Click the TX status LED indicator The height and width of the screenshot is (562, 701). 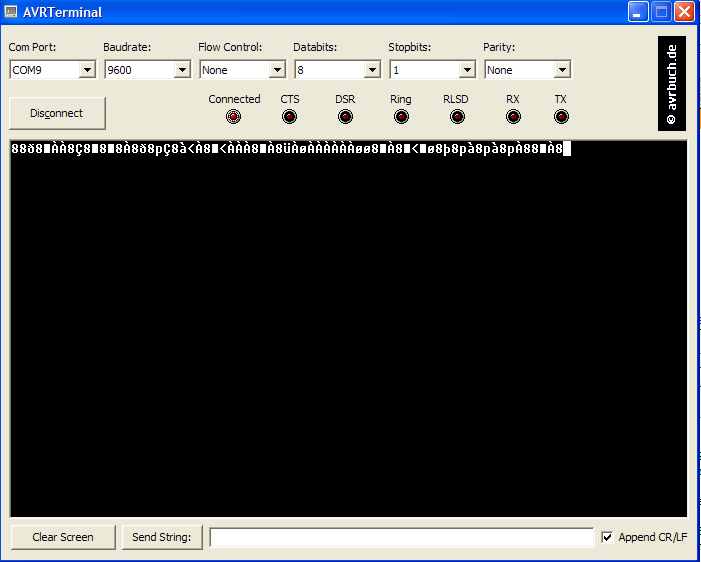coord(561,117)
